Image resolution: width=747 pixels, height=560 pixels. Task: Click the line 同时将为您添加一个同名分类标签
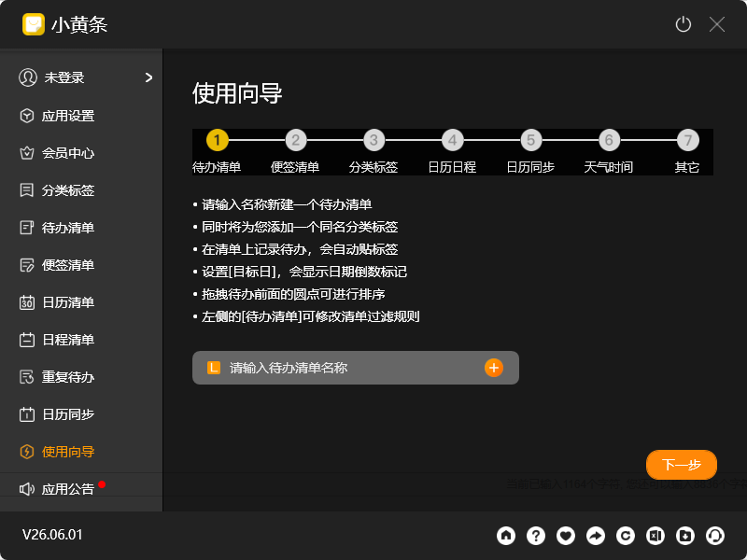pos(300,227)
